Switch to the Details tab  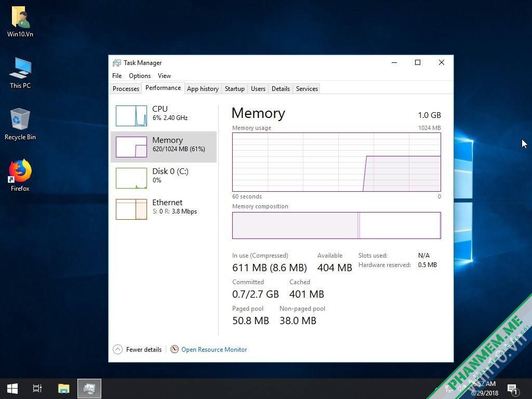pos(281,88)
